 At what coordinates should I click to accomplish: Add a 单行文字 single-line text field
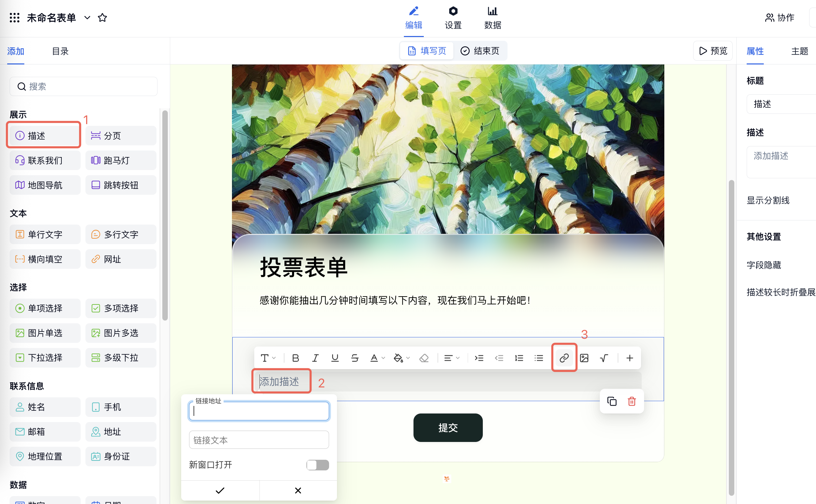click(x=45, y=235)
